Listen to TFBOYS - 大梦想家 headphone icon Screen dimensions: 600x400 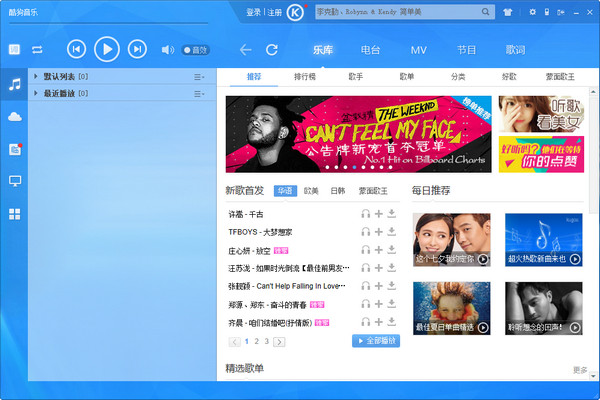(365, 232)
